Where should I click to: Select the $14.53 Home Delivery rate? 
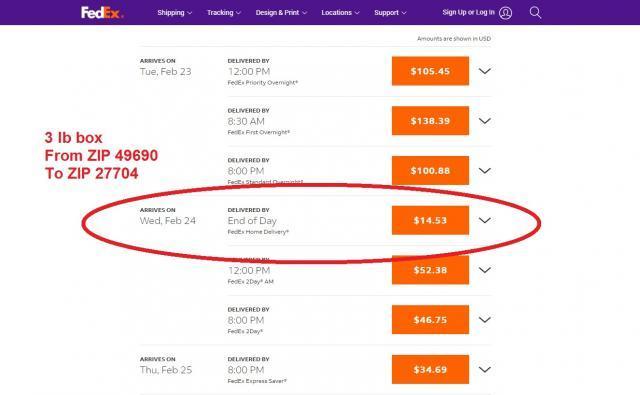click(x=430, y=220)
